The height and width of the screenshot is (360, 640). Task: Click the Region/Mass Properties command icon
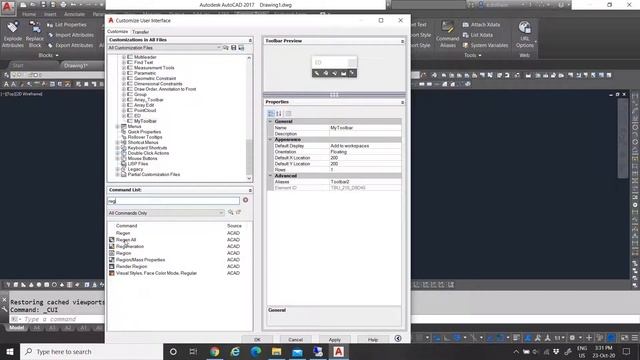[112, 260]
